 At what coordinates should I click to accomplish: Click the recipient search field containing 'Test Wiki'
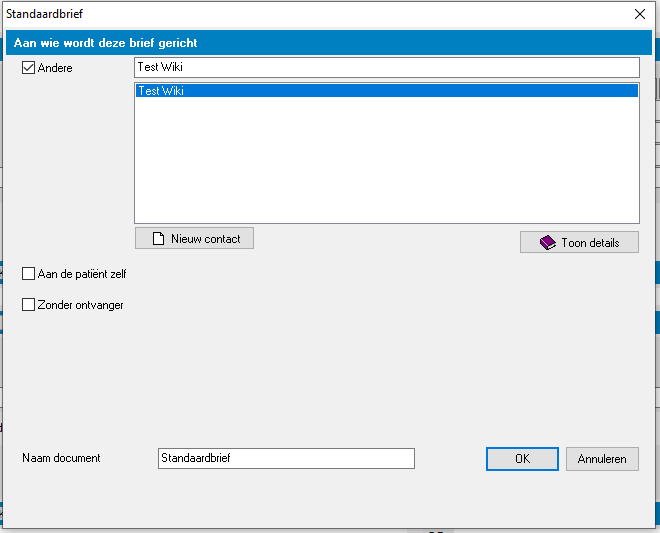(x=387, y=67)
